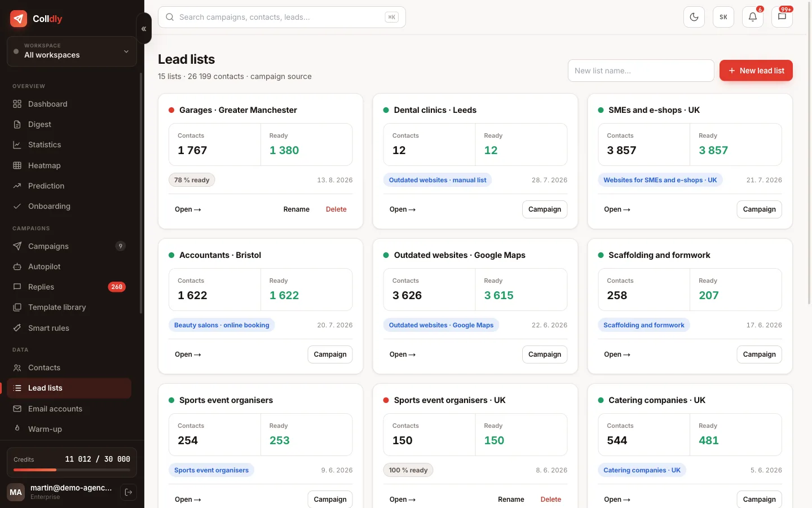Screen dimensions: 812x508
Task: Open notifications bell icon
Action: [x=753, y=17]
